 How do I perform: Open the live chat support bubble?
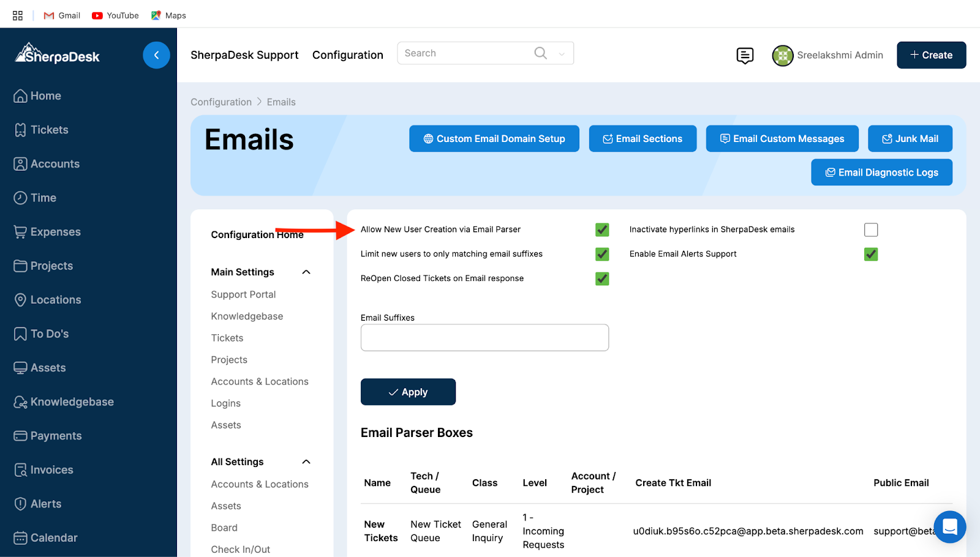point(949,526)
